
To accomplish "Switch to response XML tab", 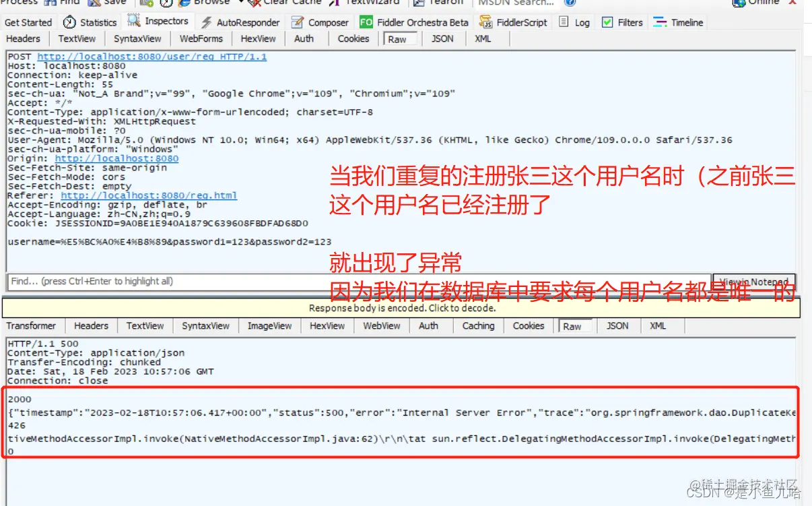I will click(658, 325).
